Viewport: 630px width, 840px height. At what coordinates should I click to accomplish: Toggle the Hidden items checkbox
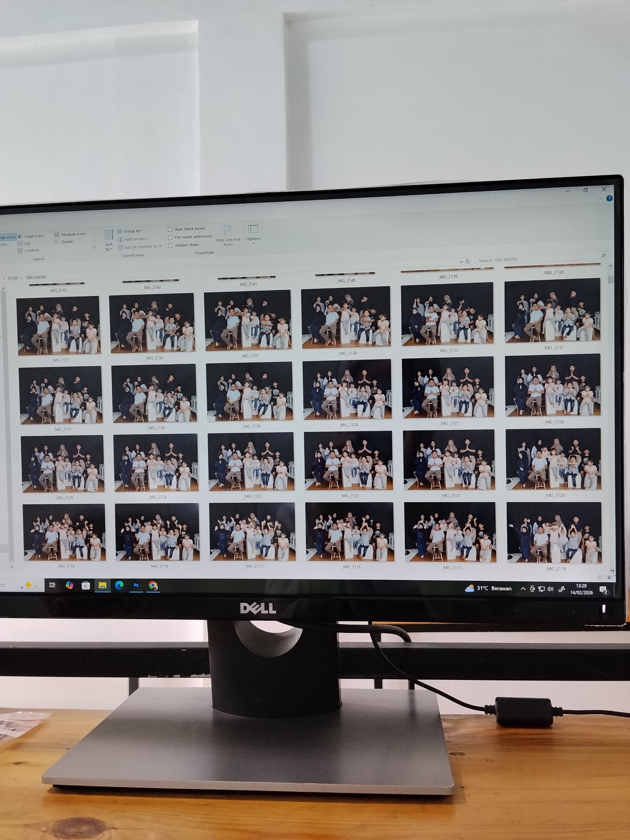pos(170,245)
